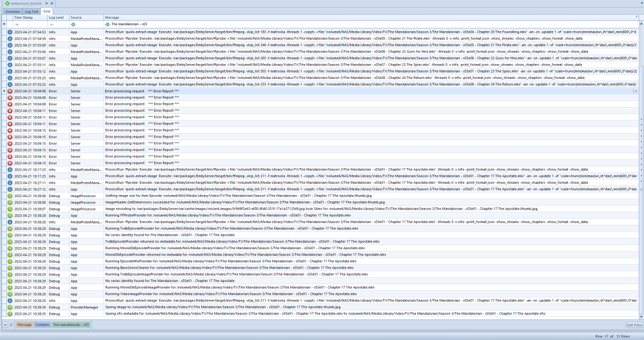Click info icon of 07:55:00 row
This screenshot has width=644, height=340.
[10, 45]
